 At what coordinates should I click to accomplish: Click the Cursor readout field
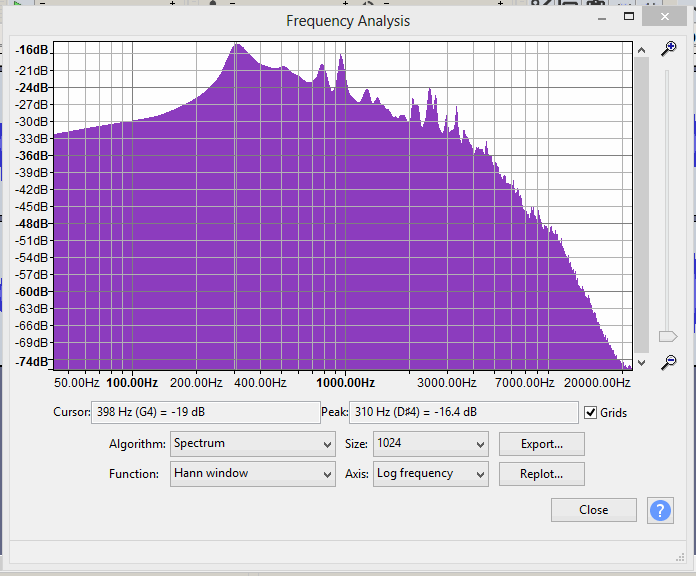coord(206,412)
